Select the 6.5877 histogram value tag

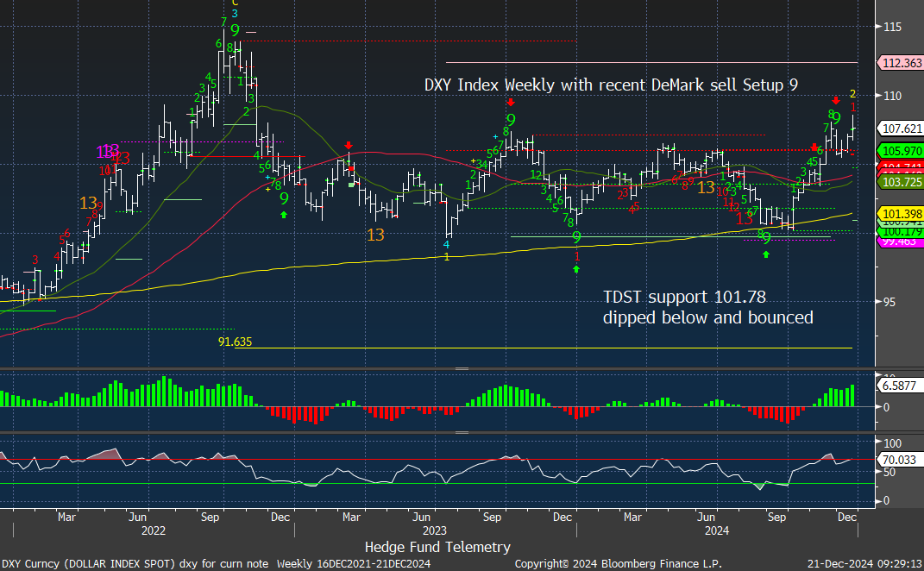click(x=901, y=386)
